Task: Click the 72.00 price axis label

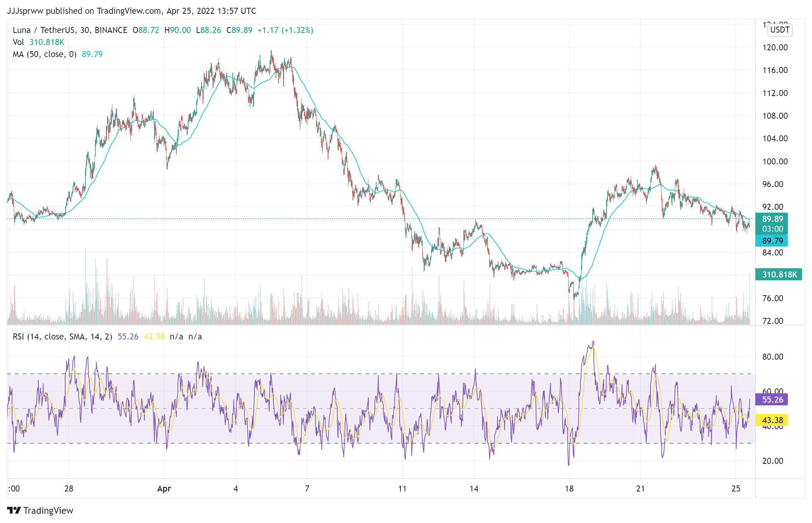Action: tap(773, 321)
